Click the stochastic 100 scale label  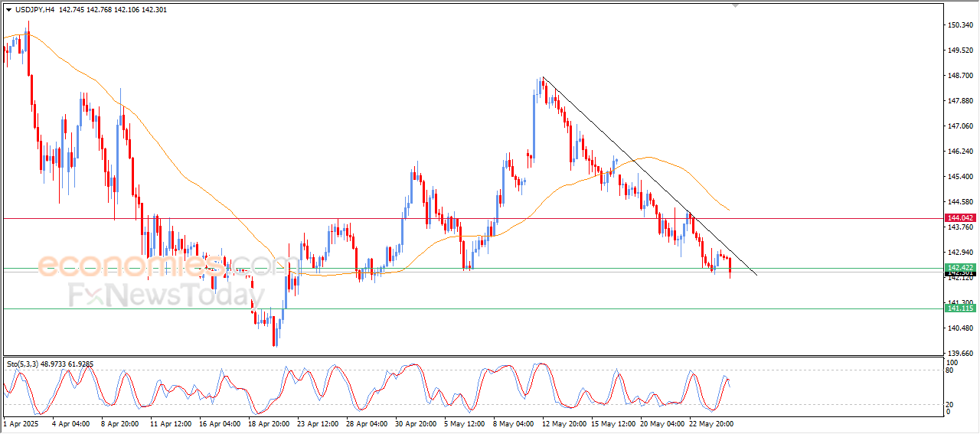click(x=952, y=362)
